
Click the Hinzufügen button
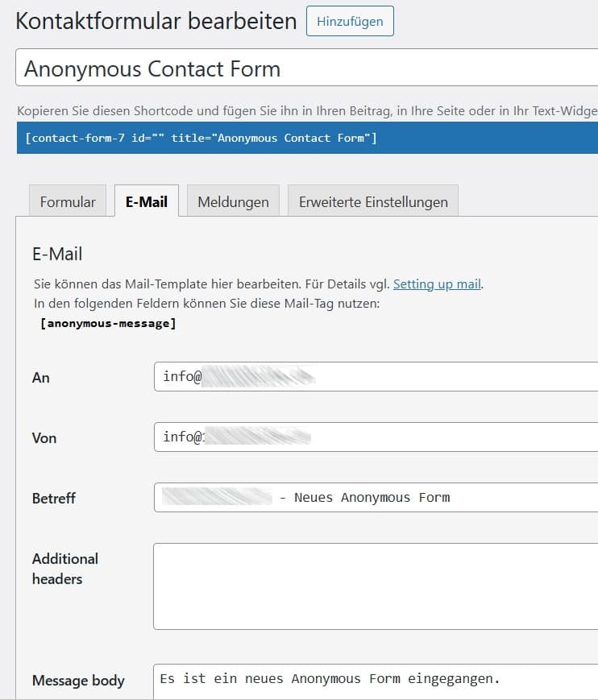(350, 22)
